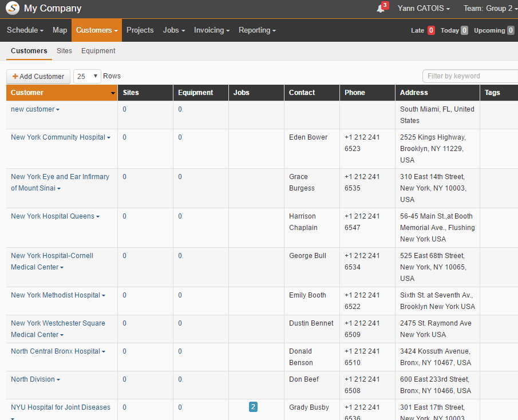Click address 600 East 233rd Street

[436, 385]
